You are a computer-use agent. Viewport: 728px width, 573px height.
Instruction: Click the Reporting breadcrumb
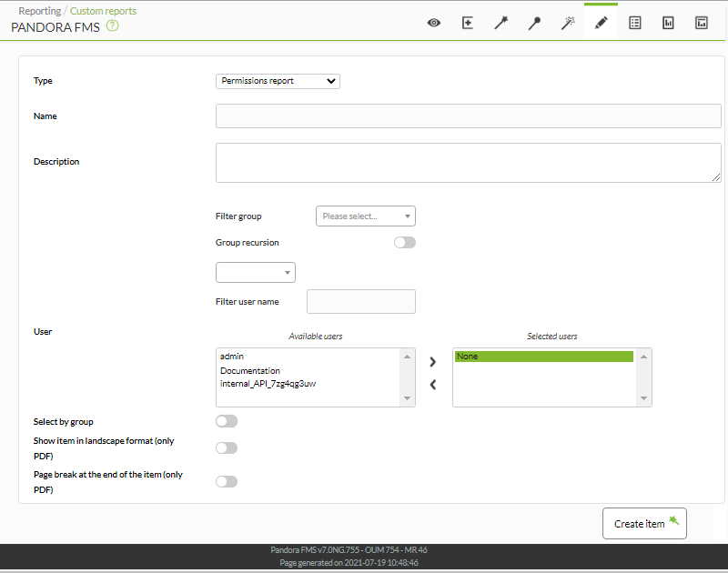[x=39, y=11]
